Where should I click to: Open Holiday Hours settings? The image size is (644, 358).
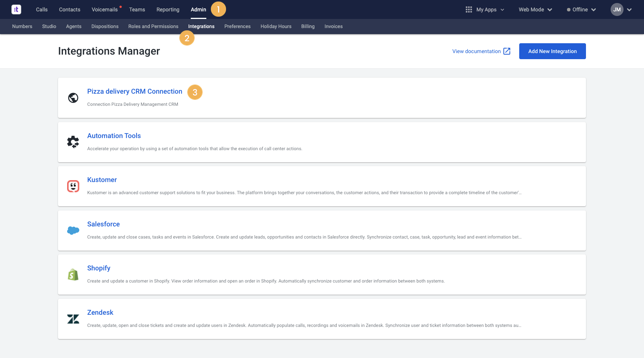pos(276,27)
